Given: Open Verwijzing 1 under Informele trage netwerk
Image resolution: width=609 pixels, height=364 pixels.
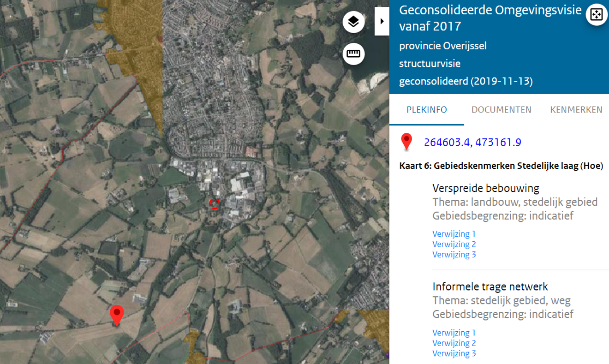Looking at the screenshot, I should [x=454, y=333].
